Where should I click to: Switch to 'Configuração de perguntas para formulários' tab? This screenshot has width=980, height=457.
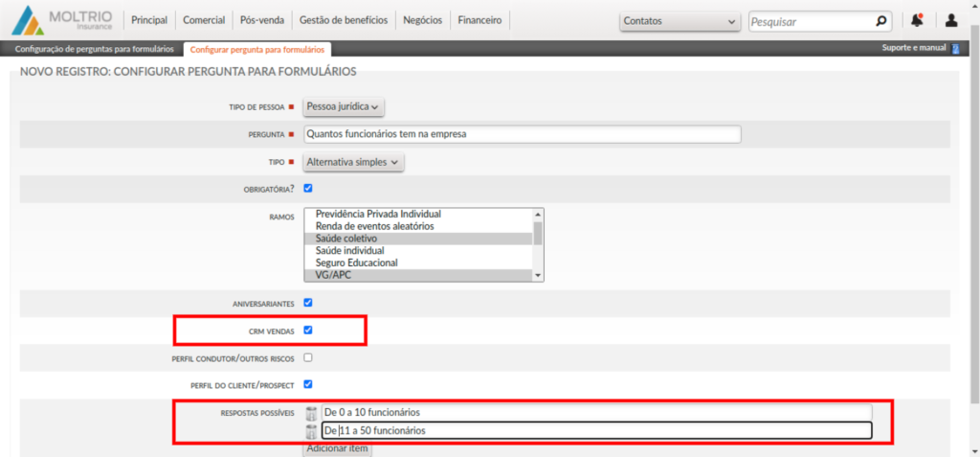pos(94,49)
